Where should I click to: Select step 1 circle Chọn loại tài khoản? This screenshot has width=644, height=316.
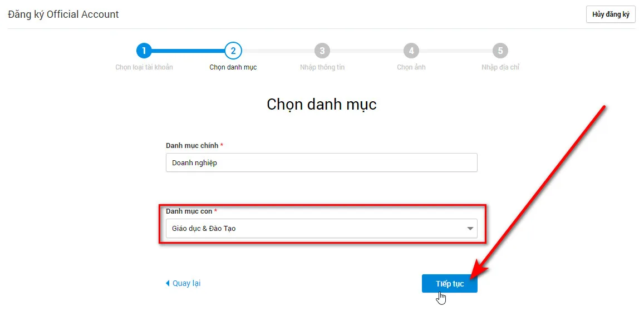click(x=144, y=51)
